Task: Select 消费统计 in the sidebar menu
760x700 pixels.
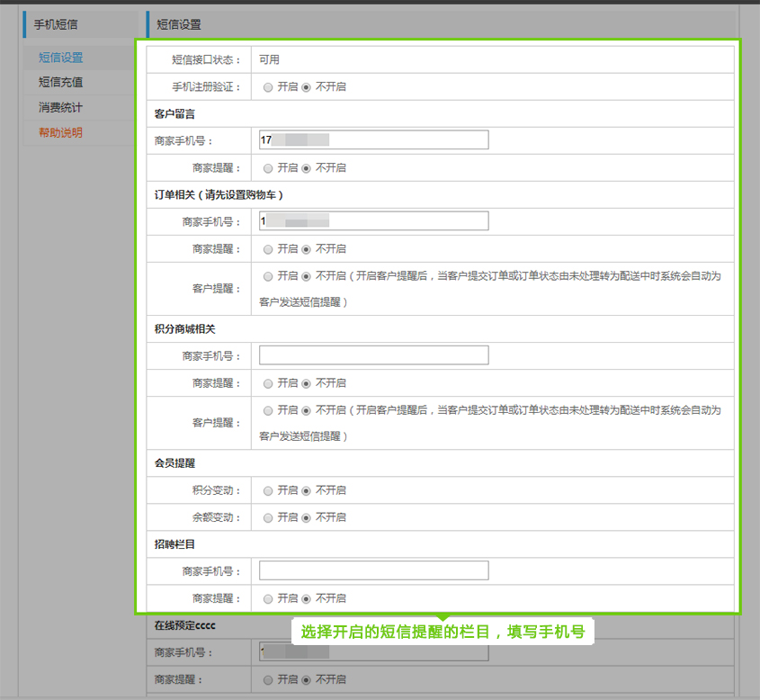Action: click(x=60, y=107)
